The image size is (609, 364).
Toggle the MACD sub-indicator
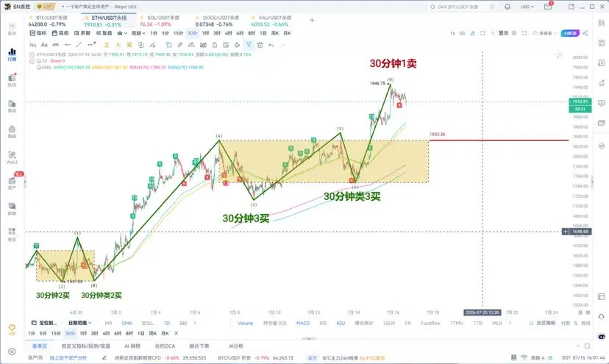[303, 324]
